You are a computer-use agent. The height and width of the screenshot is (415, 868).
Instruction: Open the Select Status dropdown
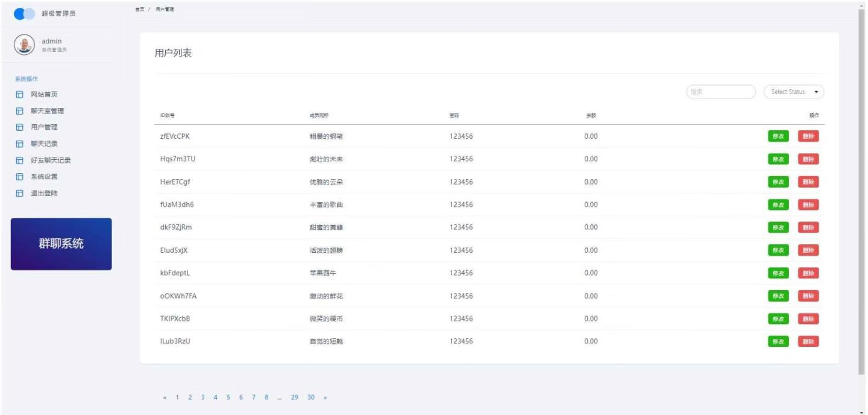tap(793, 92)
